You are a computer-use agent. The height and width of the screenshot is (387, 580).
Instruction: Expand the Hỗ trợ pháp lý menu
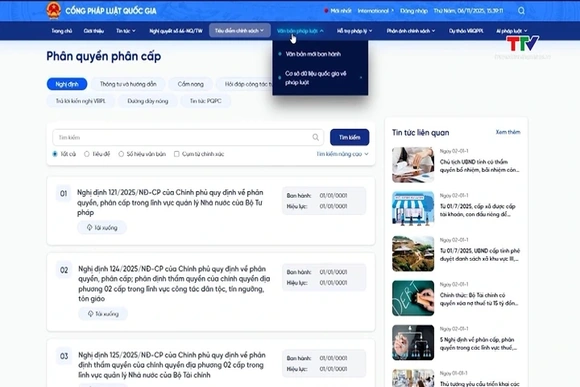pyautogui.click(x=354, y=31)
